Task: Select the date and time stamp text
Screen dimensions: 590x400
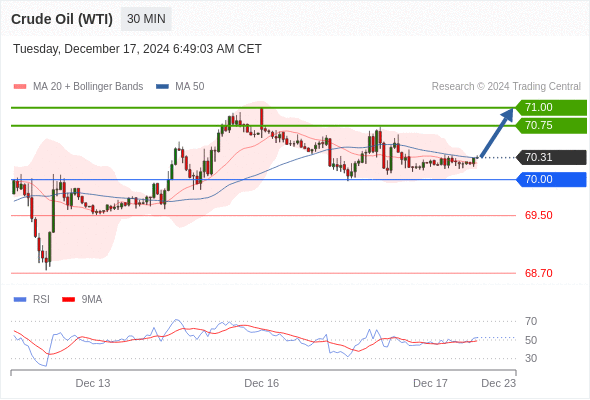Action: tap(137, 49)
